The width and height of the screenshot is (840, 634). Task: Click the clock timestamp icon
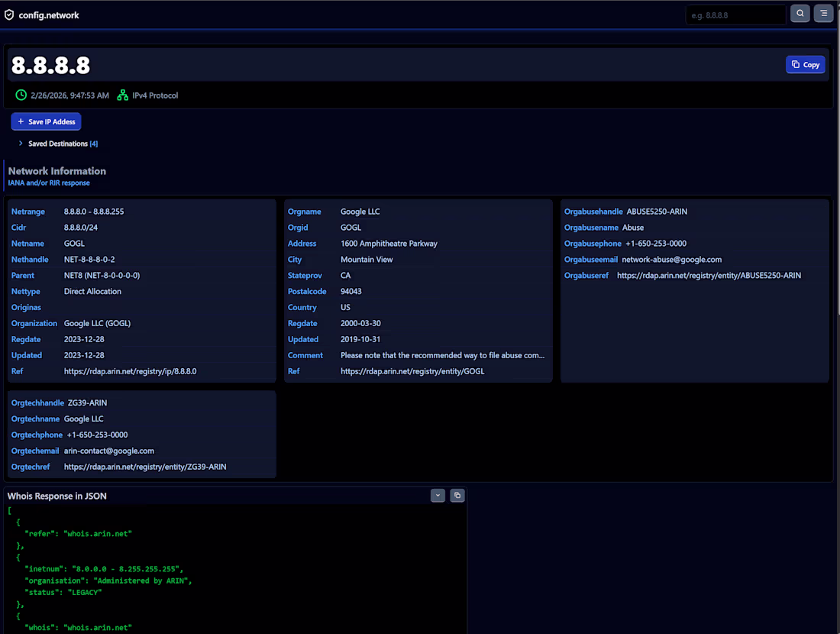point(21,95)
